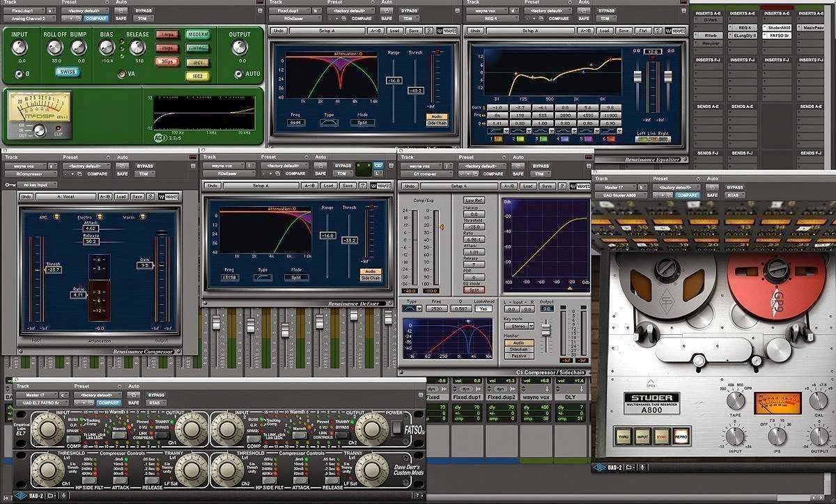Click Freq field 13158 in middle RDeEsser
Screen dimensions: 836x504
231,278
